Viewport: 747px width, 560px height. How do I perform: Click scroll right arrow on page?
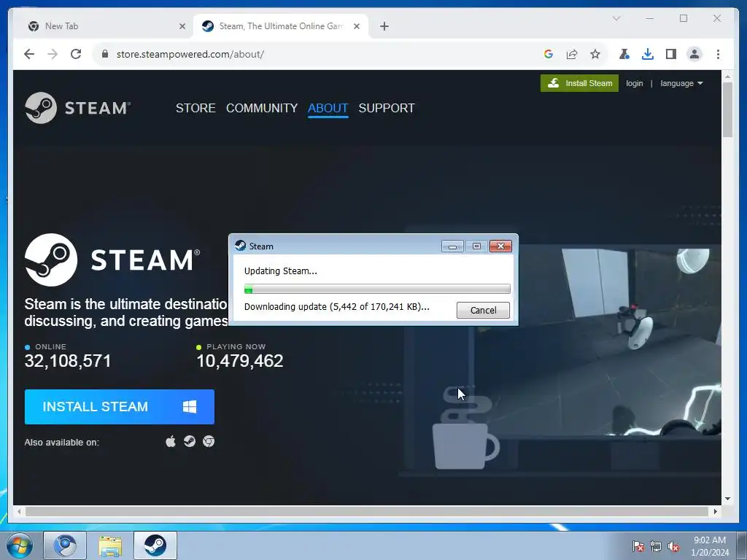click(715, 511)
